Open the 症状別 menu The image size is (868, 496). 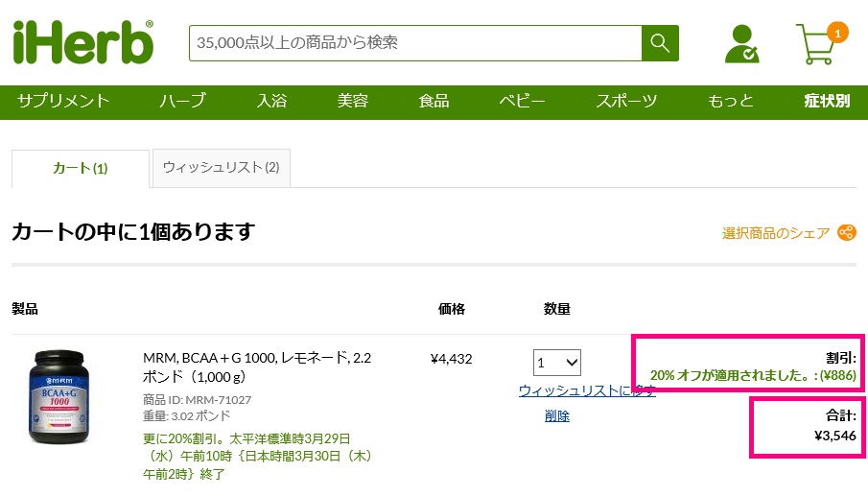click(x=827, y=101)
